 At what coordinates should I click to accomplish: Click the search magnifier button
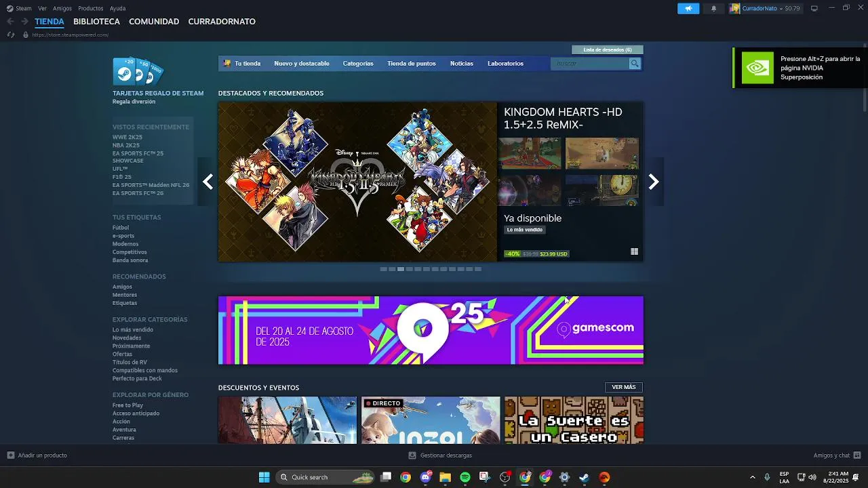pos(635,64)
